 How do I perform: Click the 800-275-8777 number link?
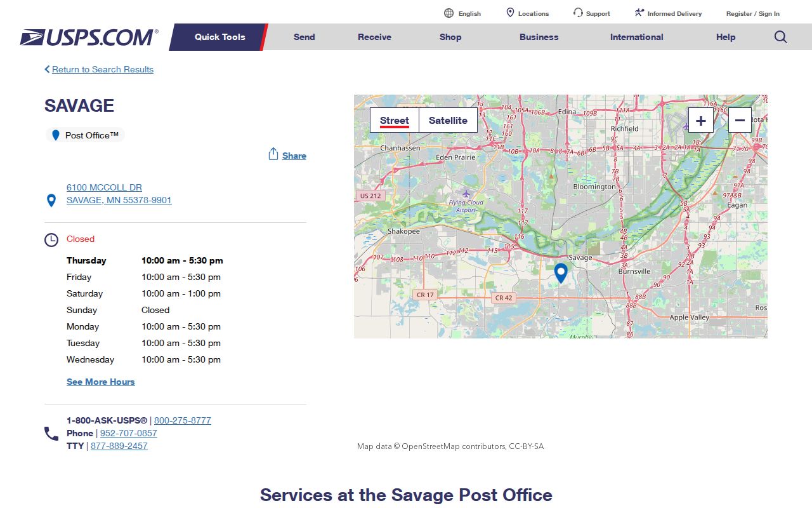(x=183, y=420)
